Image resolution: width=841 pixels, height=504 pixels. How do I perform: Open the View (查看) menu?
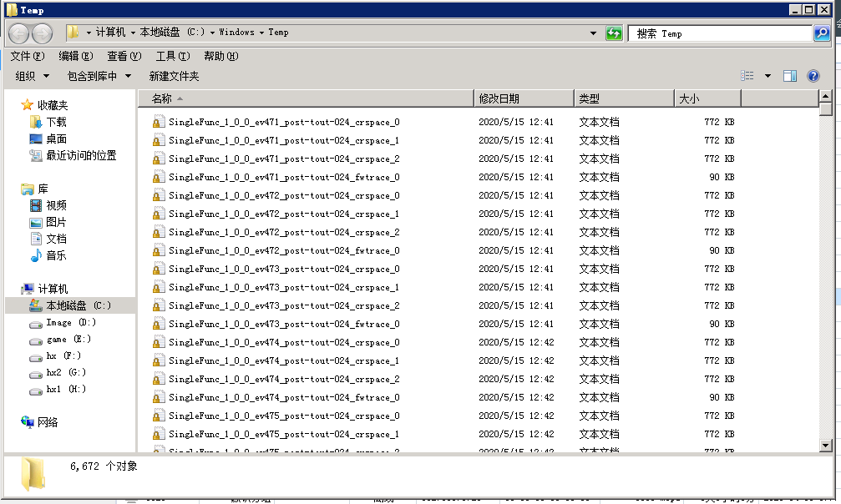(124, 56)
